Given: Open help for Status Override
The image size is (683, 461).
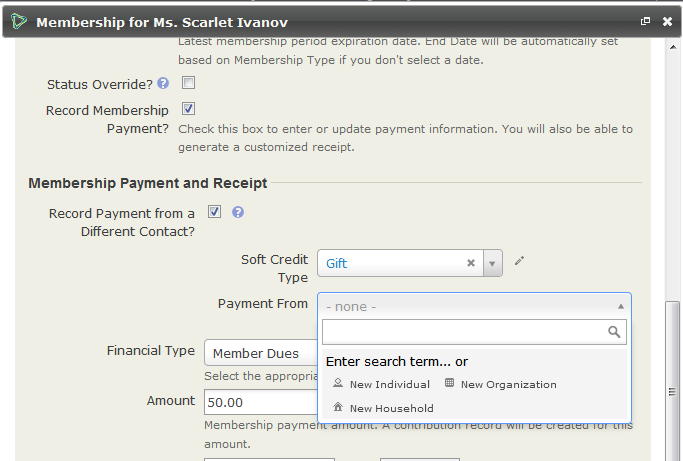Looking at the screenshot, I should pos(163,84).
